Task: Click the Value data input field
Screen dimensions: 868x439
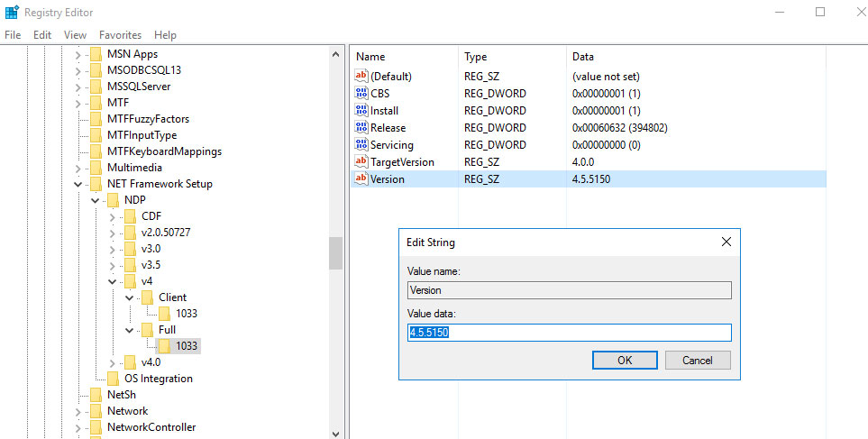Action: [570, 332]
